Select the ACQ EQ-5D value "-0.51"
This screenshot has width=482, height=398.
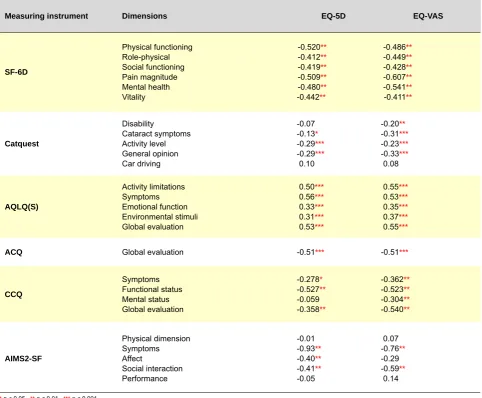click(x=306, y=252)
